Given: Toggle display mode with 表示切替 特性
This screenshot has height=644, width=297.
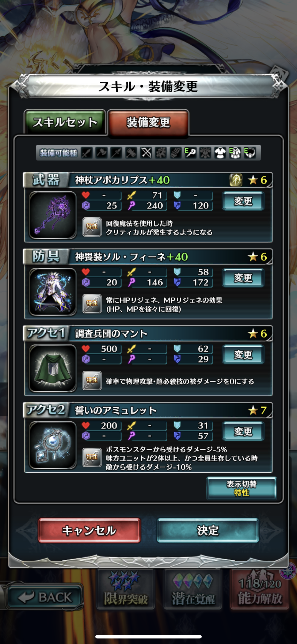Looking at the screenshot, I should 242,488.
